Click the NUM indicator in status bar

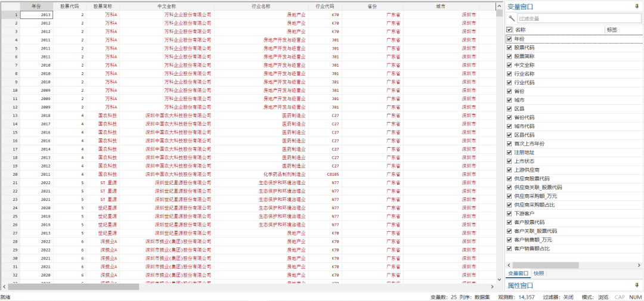635,297
